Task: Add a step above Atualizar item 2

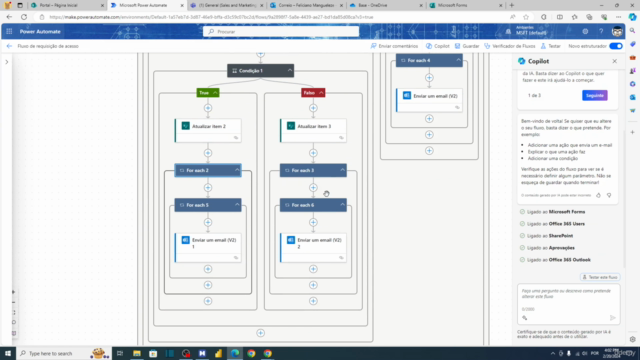Action: click(208, 108)
